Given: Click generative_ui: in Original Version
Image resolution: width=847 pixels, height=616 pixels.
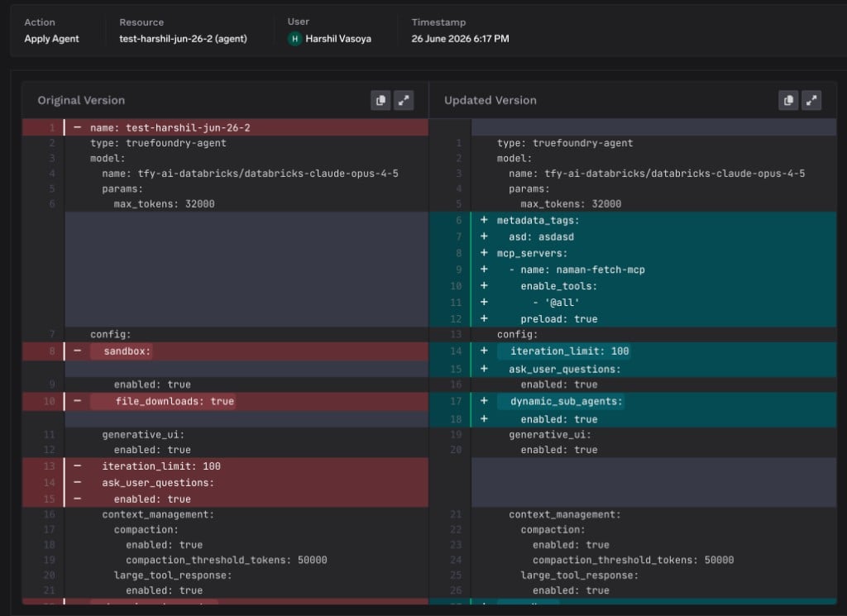Looking at the screenshot, I should (143, 435).
